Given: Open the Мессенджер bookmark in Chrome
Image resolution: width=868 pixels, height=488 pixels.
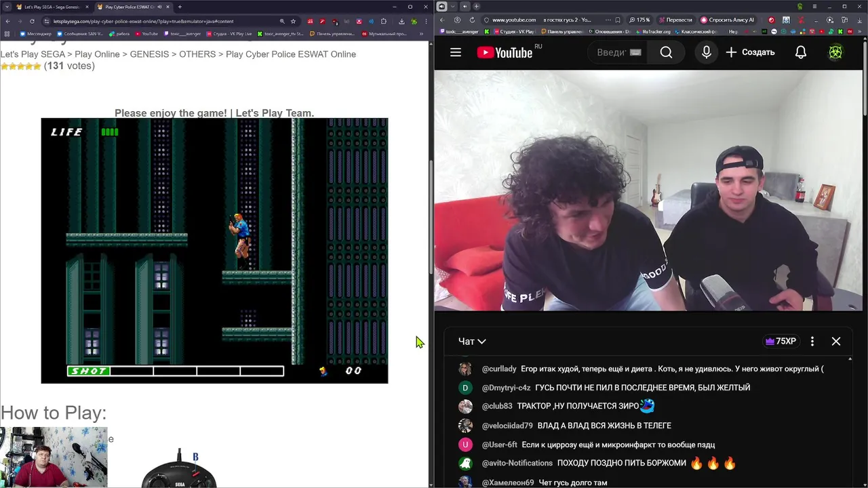Looking at the screenshot, I should coord(36,34).
